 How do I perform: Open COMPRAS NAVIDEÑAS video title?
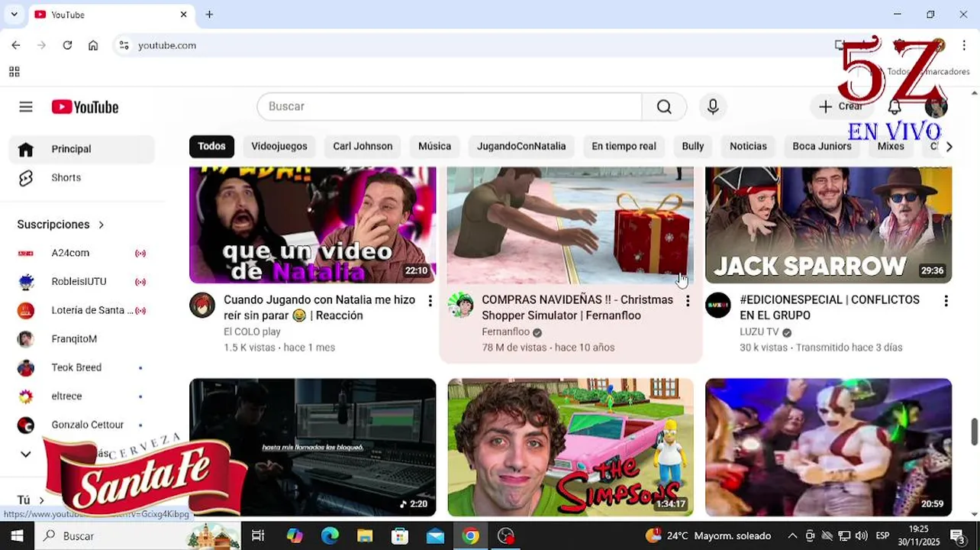tap(577, 308)
